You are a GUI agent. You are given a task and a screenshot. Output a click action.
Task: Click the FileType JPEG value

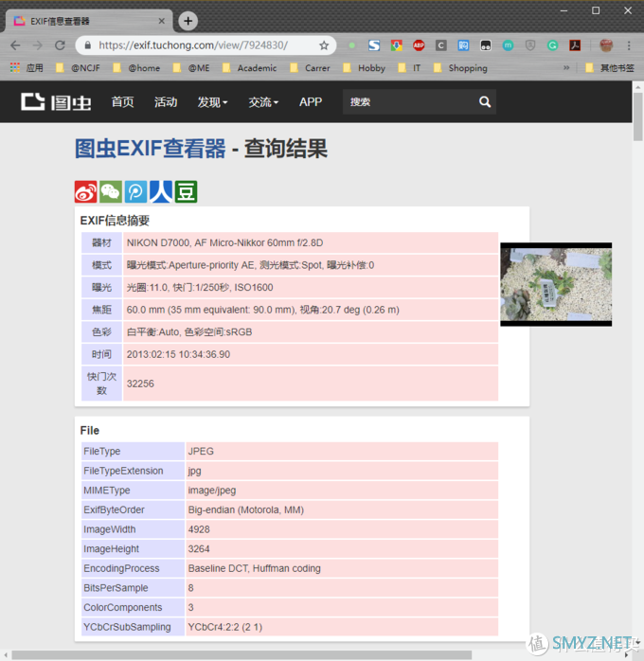click(201, 452)
